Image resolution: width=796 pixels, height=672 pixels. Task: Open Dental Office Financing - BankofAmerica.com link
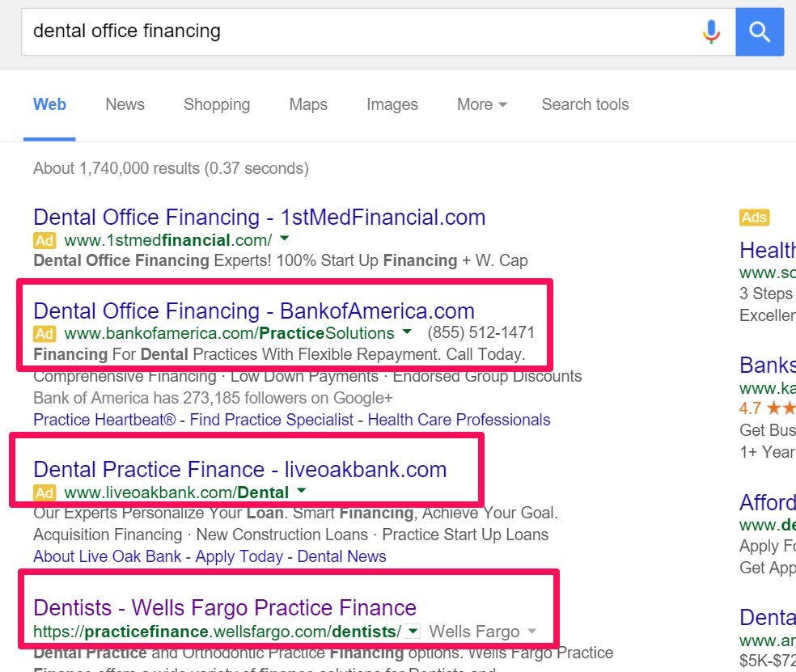(x=254, y=311)
